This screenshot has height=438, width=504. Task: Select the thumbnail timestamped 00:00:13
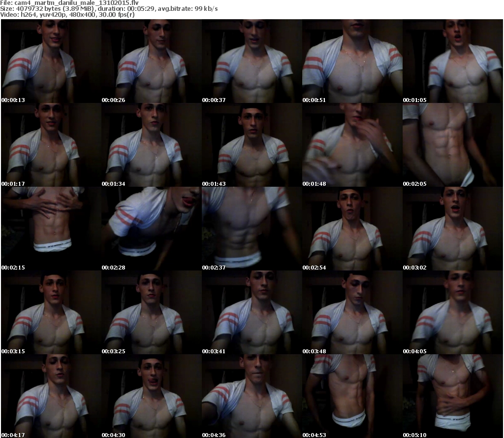[51, 61]
